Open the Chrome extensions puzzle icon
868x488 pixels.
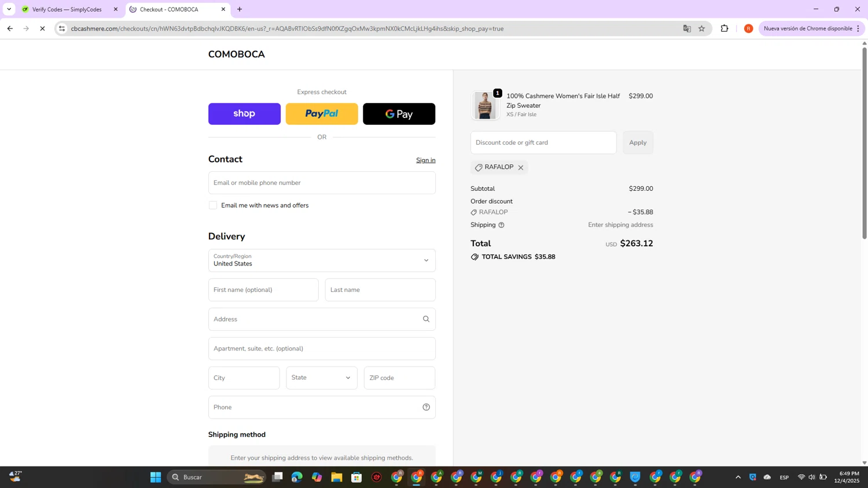pyautogui.click(x=724, y=28)
